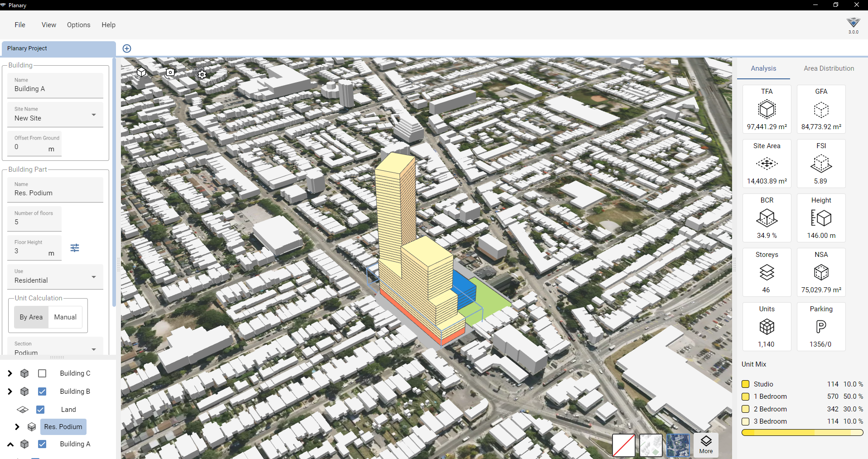Viewport: 868px width, 459px height.
Task: Select Building B label in tree
Action: coord(75,391)
